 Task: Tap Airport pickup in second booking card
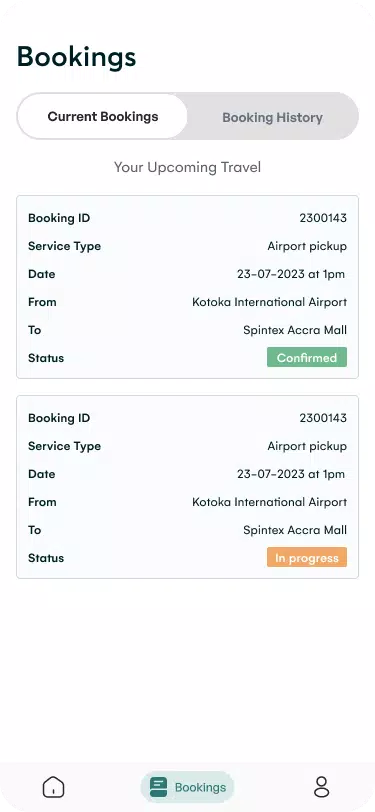click(x=307, y=446)
